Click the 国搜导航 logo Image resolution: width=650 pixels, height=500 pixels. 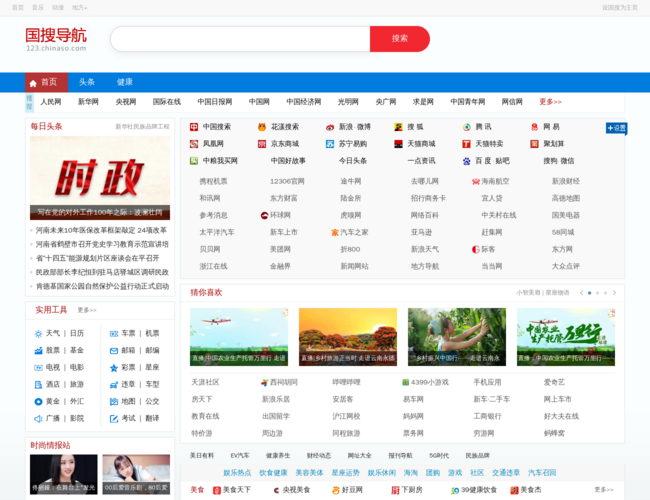(56, 39)
